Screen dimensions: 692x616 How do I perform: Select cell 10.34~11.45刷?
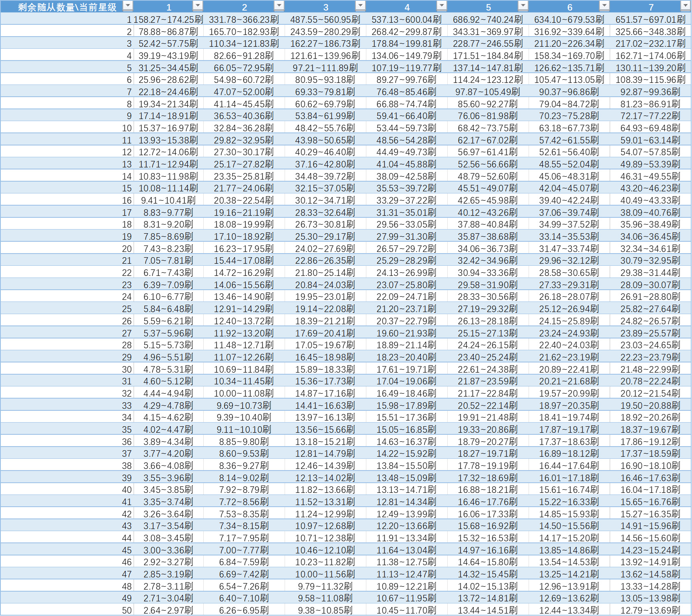tap(244, 381)
